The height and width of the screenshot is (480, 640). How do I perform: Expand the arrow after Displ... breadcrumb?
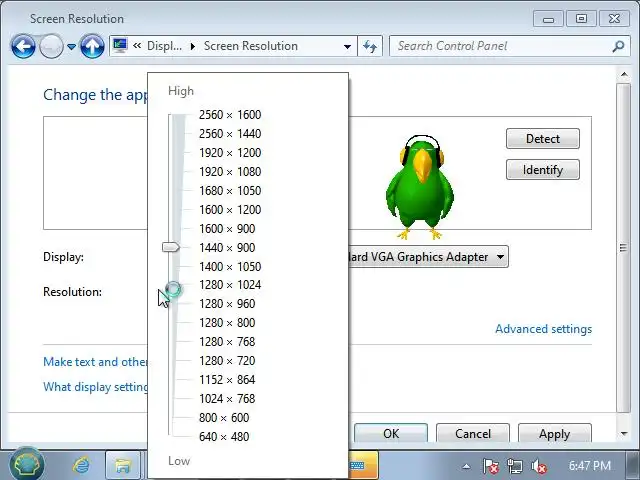point(193,46)
